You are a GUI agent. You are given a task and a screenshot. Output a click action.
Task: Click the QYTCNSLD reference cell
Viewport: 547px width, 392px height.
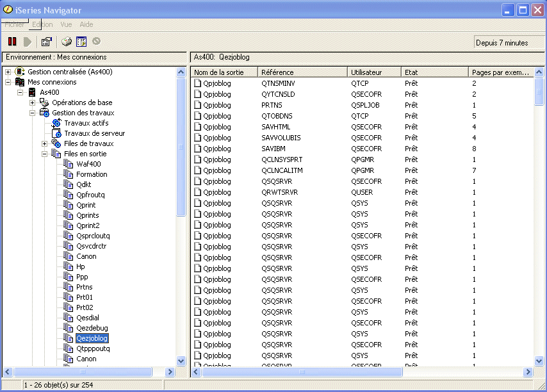278,94
